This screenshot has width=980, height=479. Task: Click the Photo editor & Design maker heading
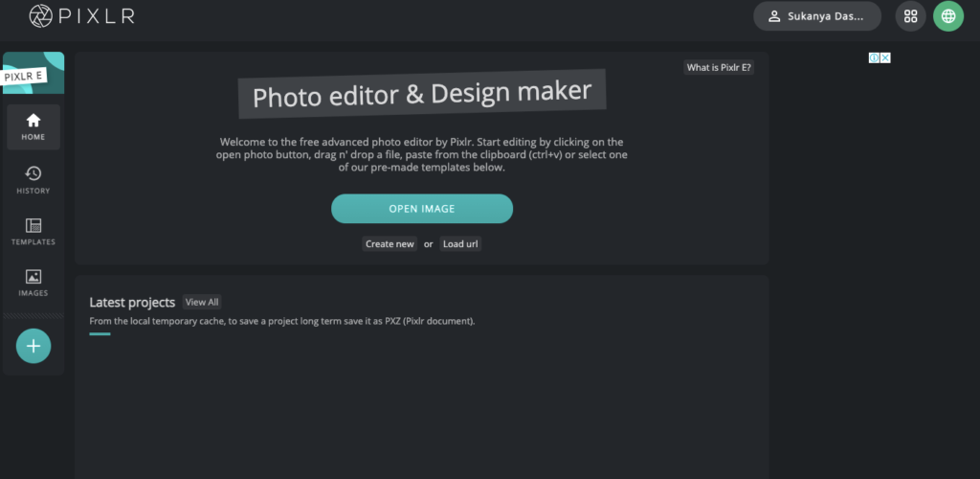[x=422, y=95]
